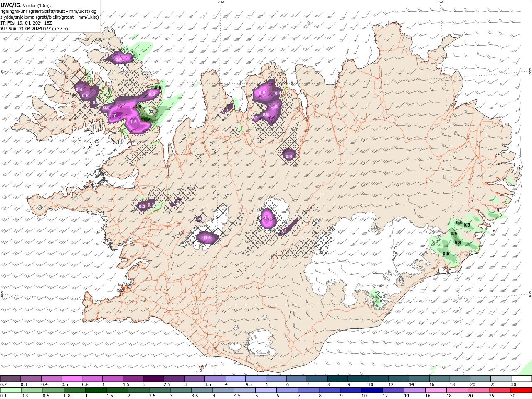This screenshot has height=399, width=532.
Task: Select the rain-scale swatch between 0.5 and 0.8
Action: point(53,390)
